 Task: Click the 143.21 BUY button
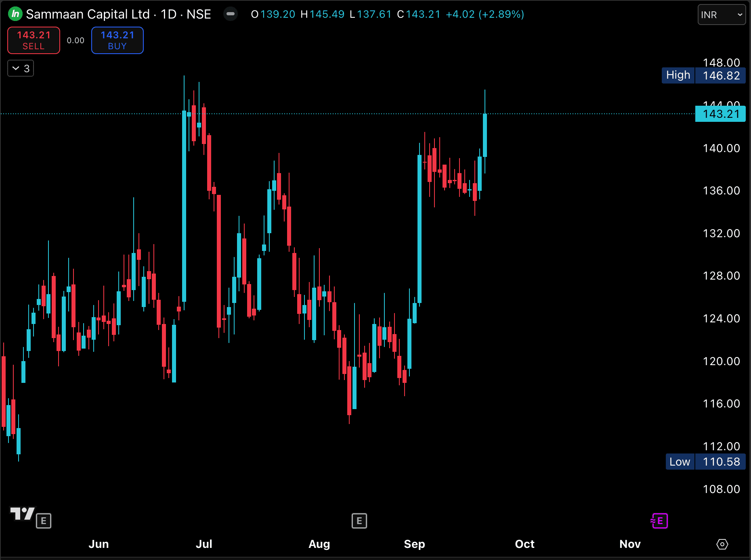pos(117,40)
